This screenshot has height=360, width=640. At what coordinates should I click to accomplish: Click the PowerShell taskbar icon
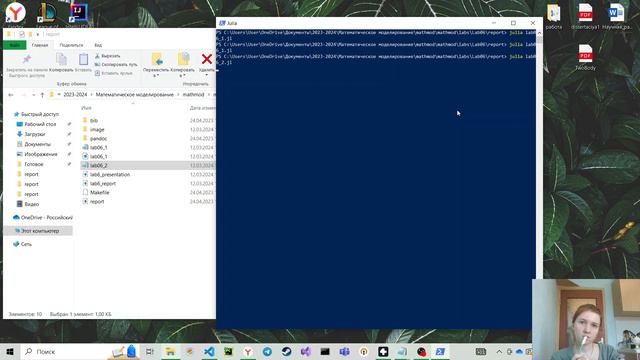click(x=440, y=351)
